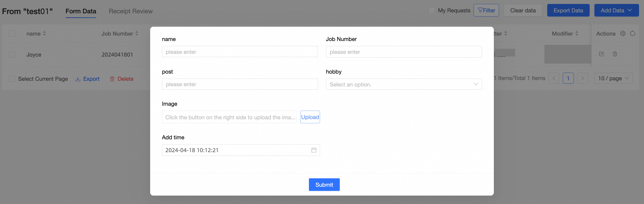Click the Upload button for Image
Screen dimensions: 644x204
(x=310, y=117)
